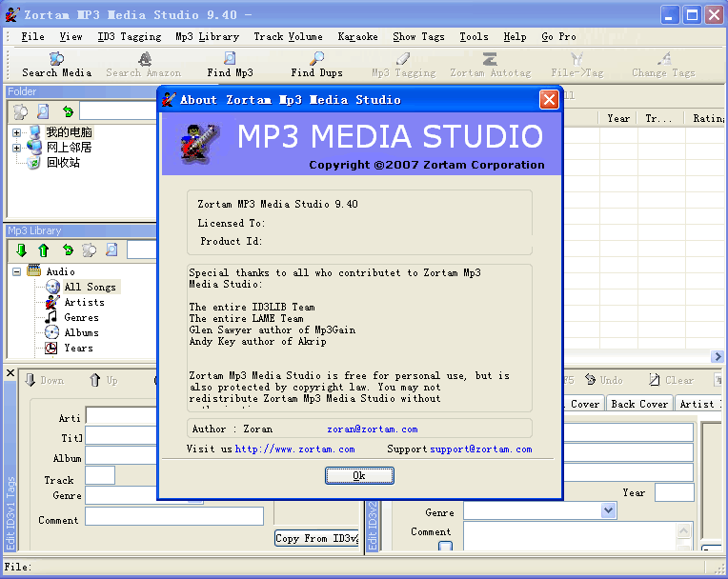The image size is (728, 579).
Task: Click the ID3v1 Comment input field
Action: tap(173, 516)
